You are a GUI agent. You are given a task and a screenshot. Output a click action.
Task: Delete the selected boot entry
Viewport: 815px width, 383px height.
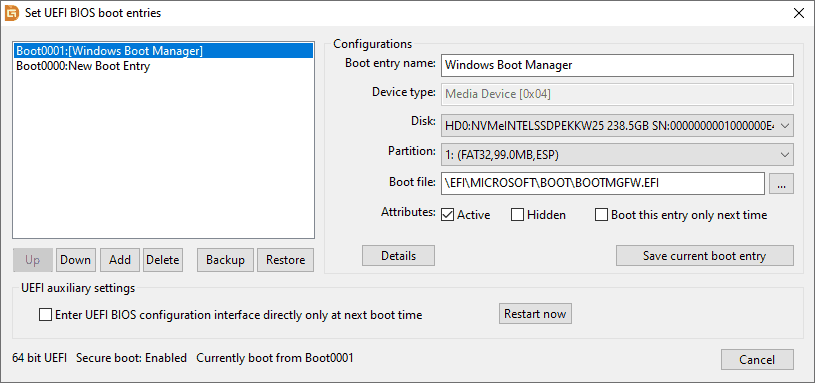tap(163, 259)
